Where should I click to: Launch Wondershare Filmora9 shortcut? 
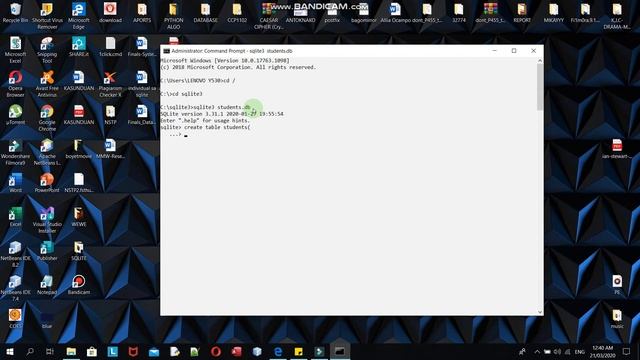[x=16, y=152]
